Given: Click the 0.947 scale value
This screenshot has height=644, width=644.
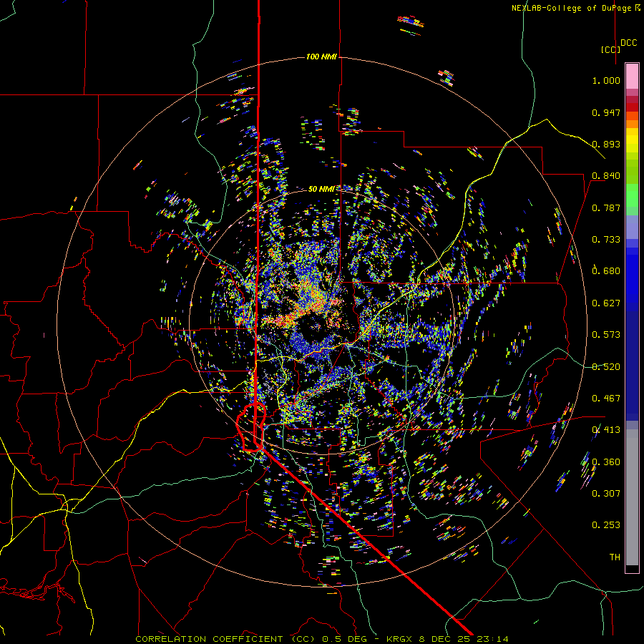Looking at the screenshot, I should 606,112.
